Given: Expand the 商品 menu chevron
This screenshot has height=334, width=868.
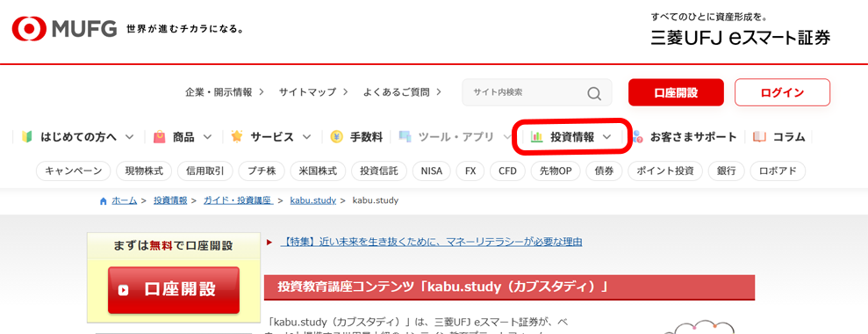Looking at the screenshot, I should point(208,137).
